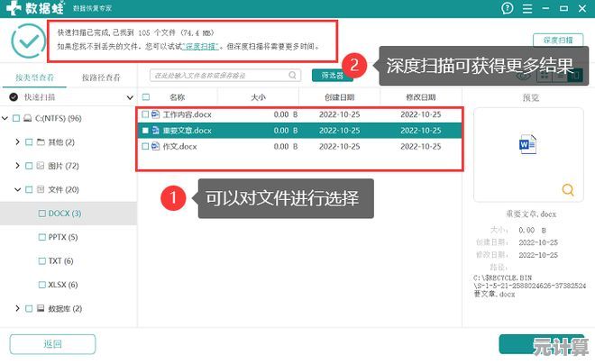Click the 数据库 category icon
This screenshot has height=364, width=595.
[x=41, y=308]
